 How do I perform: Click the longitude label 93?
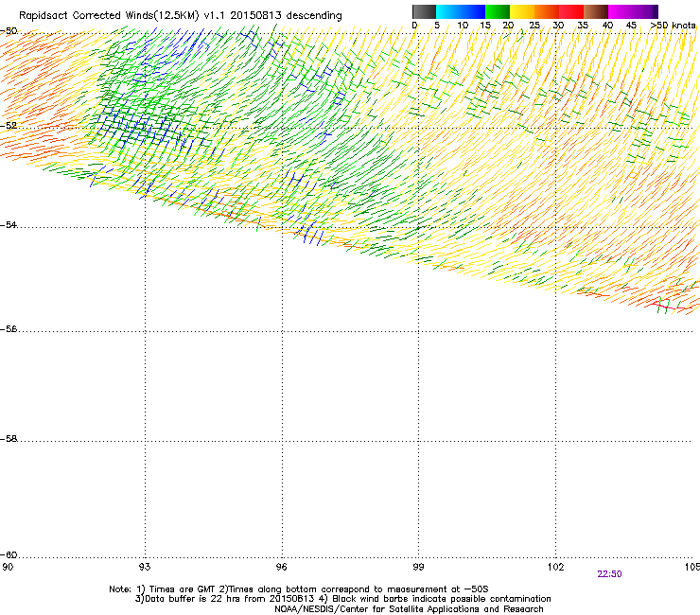point(145,567)
